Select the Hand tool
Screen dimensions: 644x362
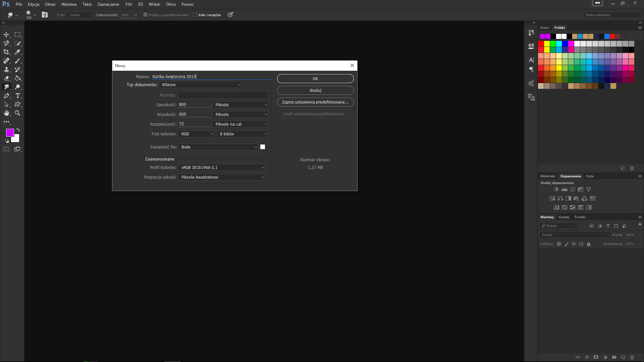tap(6, 113)
